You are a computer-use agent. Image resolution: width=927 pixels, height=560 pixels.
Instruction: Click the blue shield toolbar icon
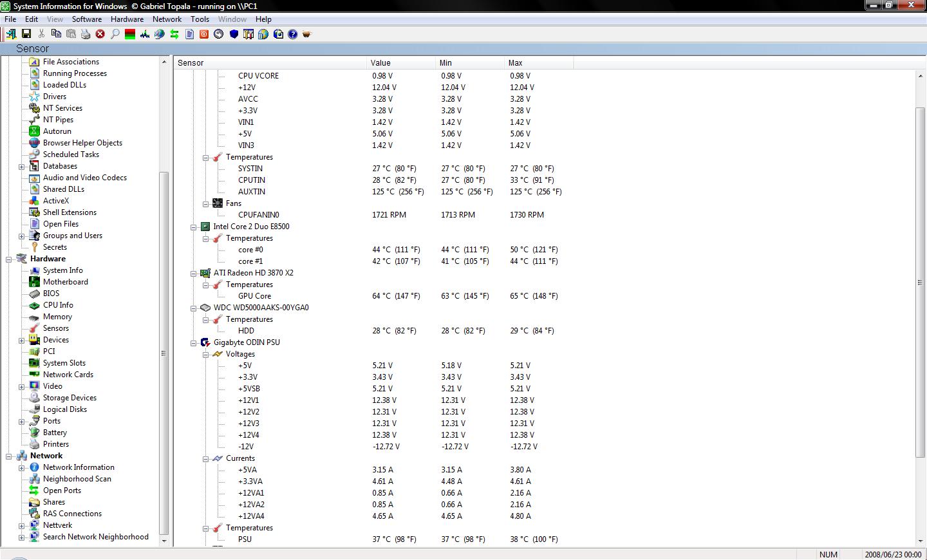tap(234, 34)
